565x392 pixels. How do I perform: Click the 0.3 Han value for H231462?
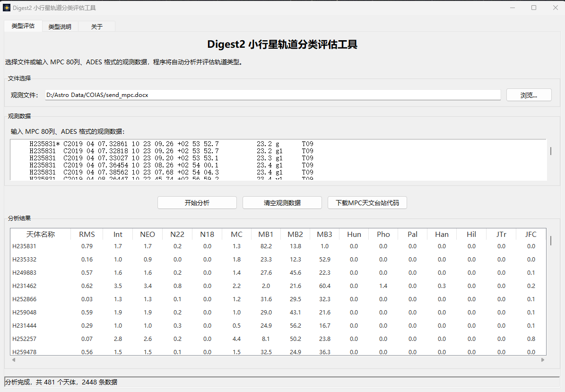click(442, 286)
